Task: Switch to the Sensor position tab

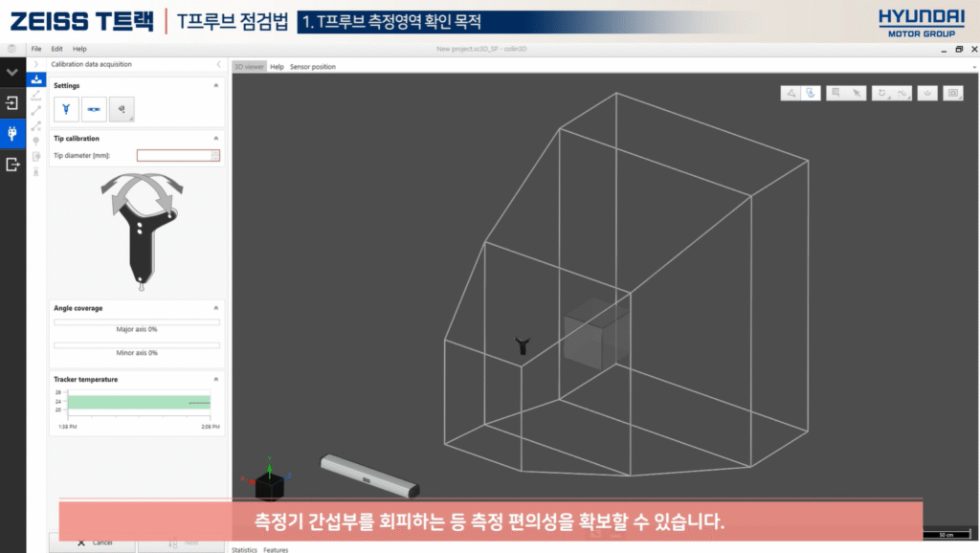Action: (312, 67)
